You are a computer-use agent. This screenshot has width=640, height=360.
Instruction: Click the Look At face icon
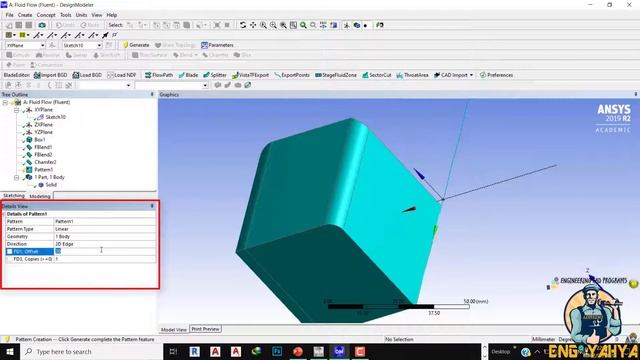[x=380, y=25]
